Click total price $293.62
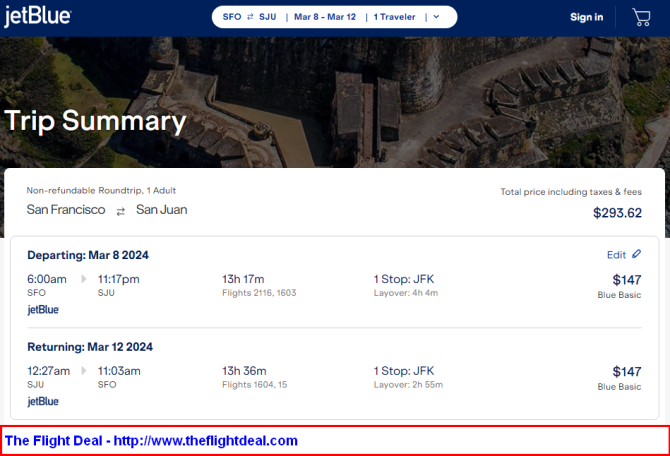 [617, 213]
